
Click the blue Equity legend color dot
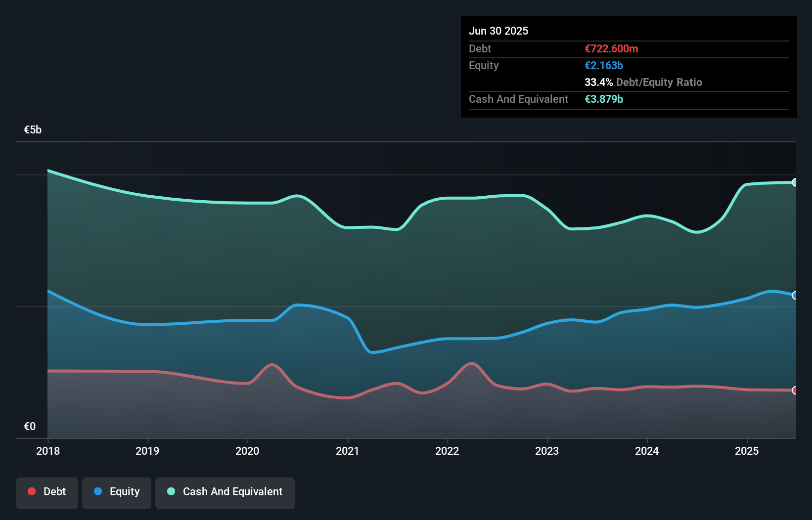(x=98, y=491)
